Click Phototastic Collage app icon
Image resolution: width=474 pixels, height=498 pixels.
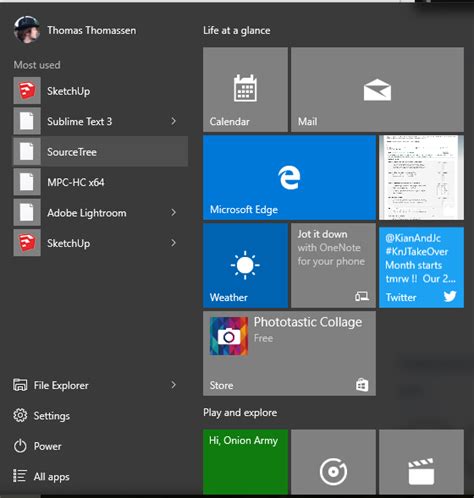coord(229,336)
